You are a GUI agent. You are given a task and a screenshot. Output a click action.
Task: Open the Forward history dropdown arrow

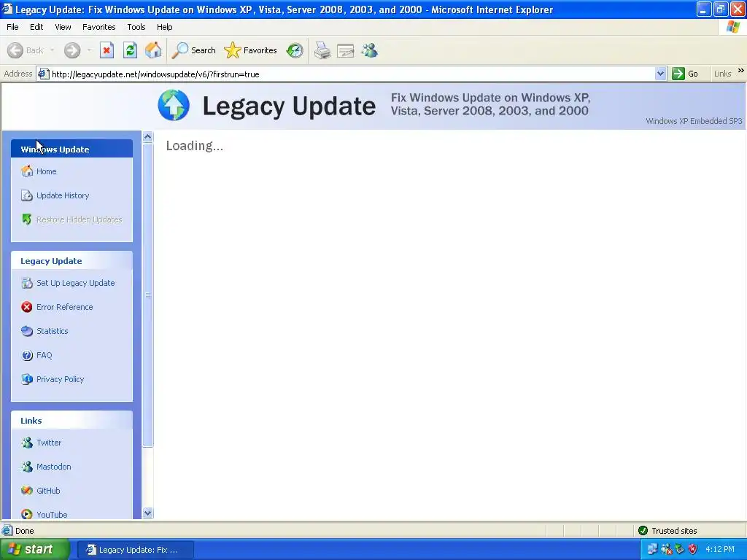coord(89,50)
